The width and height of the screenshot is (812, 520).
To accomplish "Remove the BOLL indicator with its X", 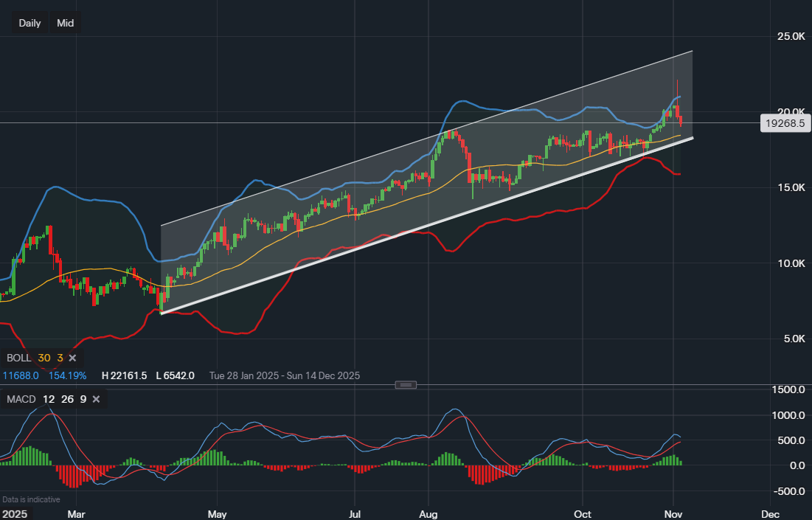I will [72, 358].
